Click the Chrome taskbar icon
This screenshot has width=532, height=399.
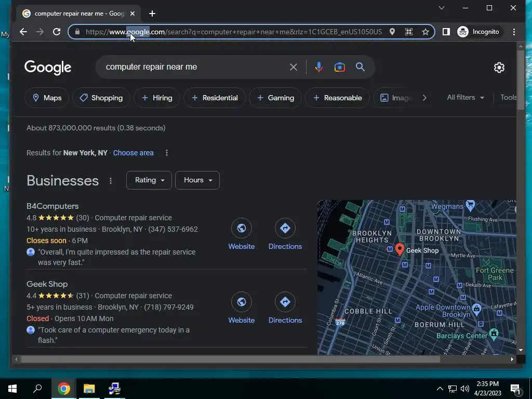63,389
